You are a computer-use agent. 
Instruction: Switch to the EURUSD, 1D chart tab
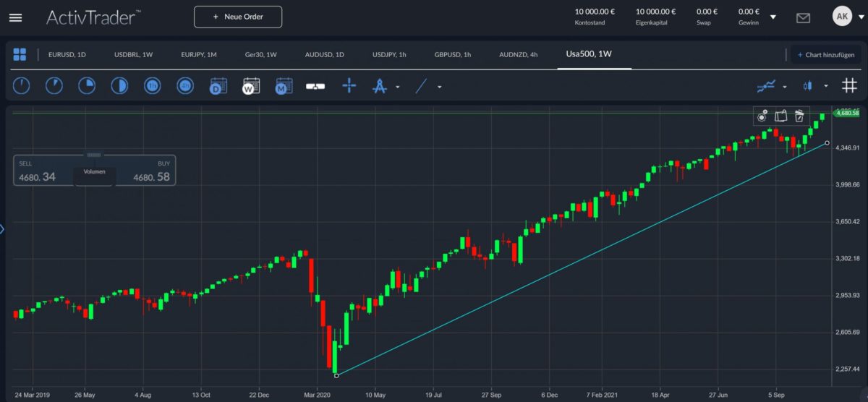(x=67, y=54)
